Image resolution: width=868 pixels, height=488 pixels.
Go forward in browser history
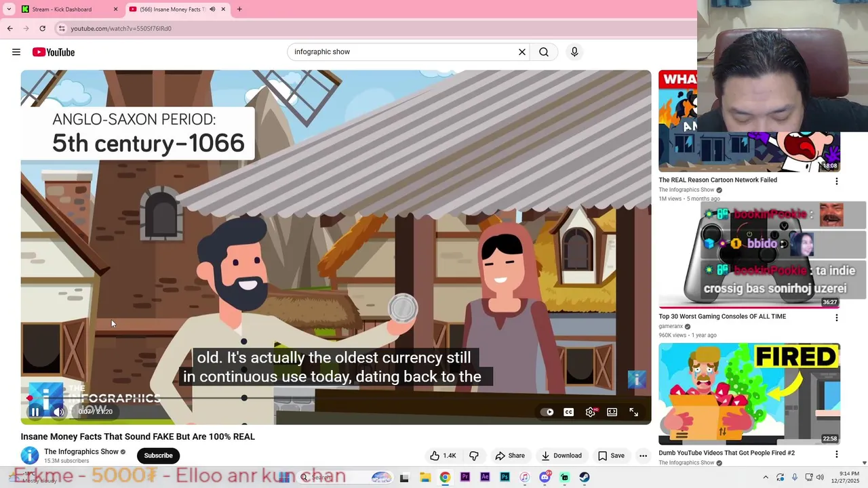tap(26, 28)
